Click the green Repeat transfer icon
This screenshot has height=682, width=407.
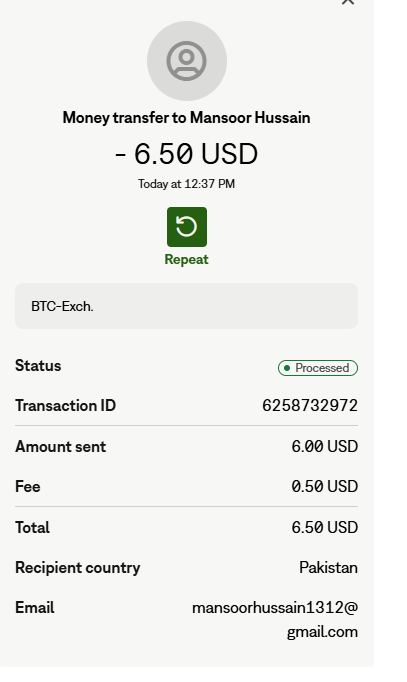pyautogui.click(x=187, y=227)
